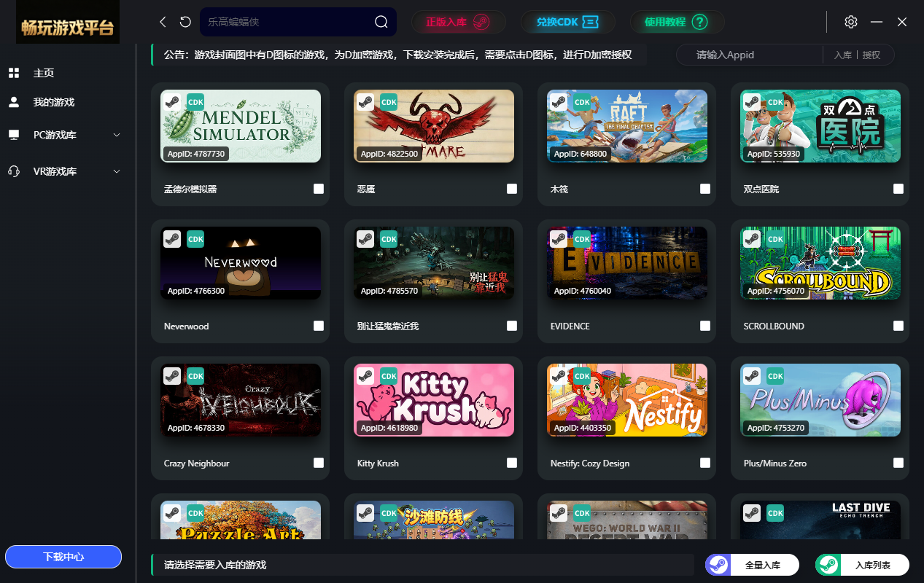Check the Crazy Neighbour checkbox
Screen dimensions: 924x583
point(319,463)
